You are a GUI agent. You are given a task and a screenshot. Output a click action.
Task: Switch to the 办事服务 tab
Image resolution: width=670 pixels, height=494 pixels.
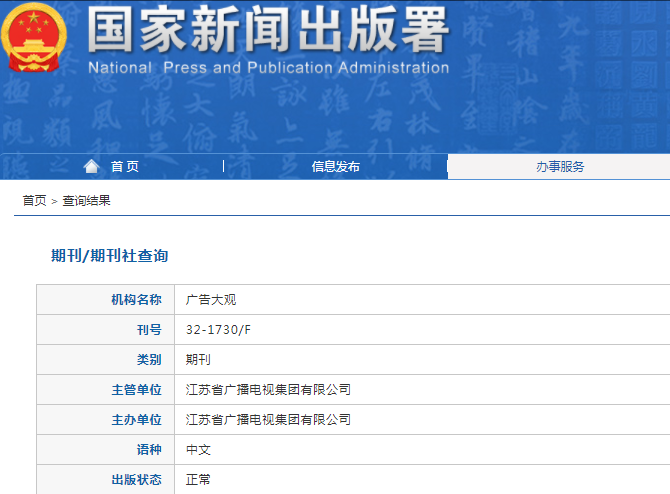559,167
